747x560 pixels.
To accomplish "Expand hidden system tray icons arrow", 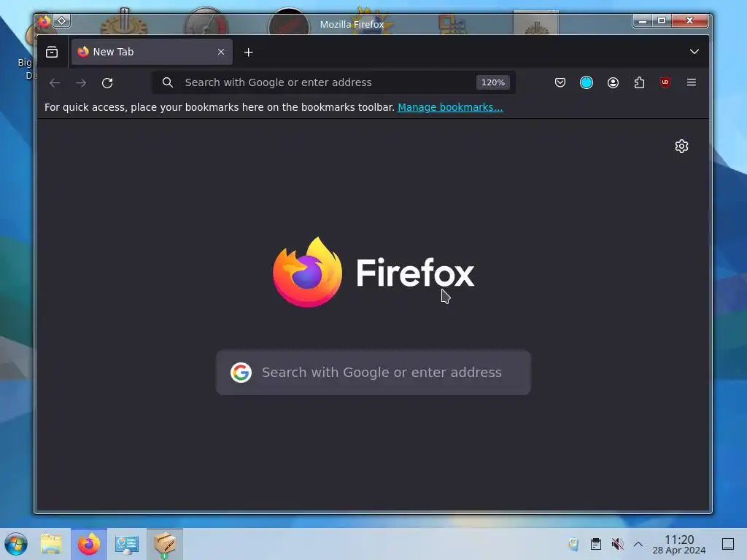I will pos(638,544).
